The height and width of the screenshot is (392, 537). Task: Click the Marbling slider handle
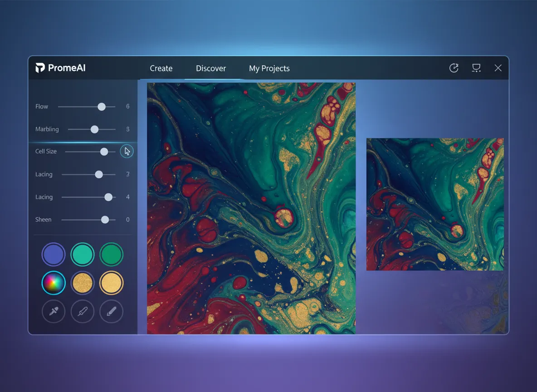(94, 129)
